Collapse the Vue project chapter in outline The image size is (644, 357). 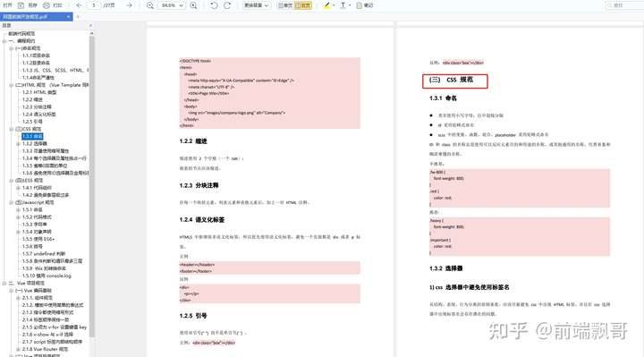(x=4, y=283)
